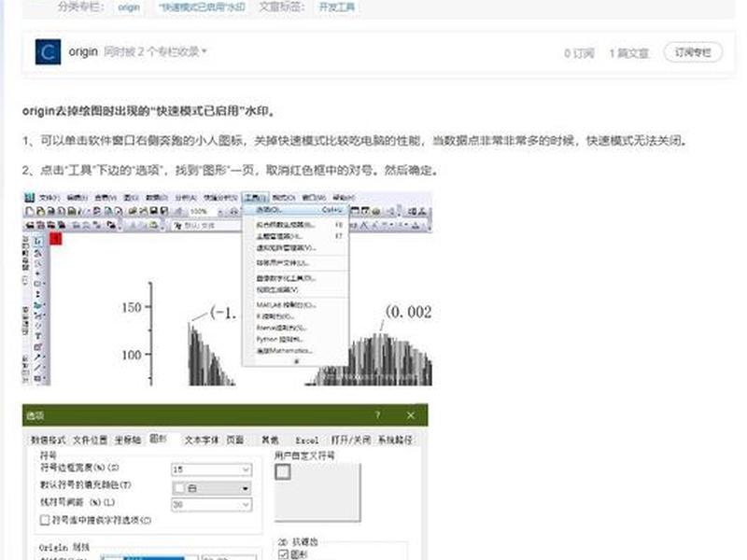The width and height of the screenshot is (747, 560).
Task: Open origin category link after 分类专栏
Action: pos(129,7)
